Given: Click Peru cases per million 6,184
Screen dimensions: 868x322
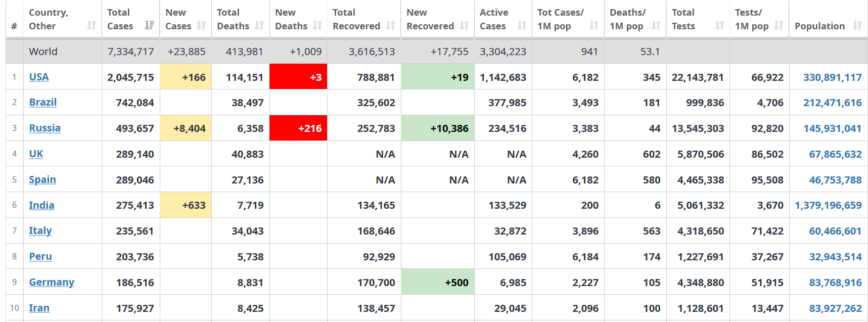Looking at the screenshot, I should [x=585, y=257].
